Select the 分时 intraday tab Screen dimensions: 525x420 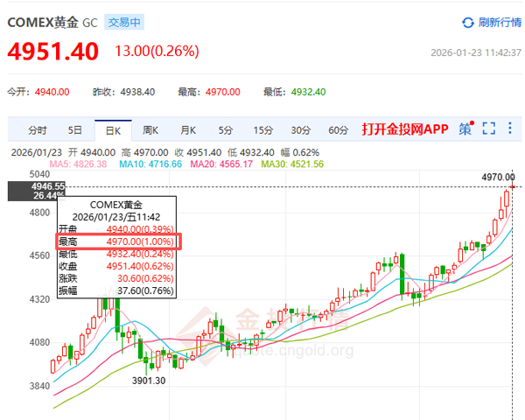[x=37, y=130]
